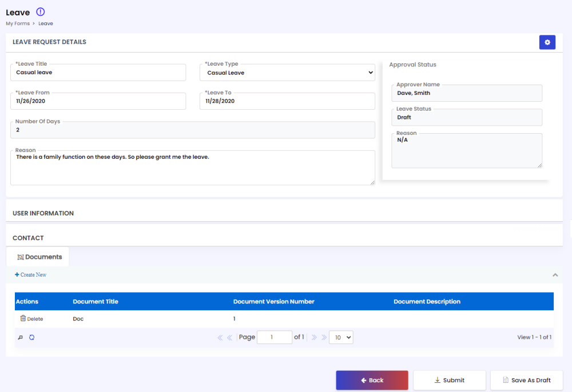The image size is (572, 392).
Task: Refresh the documents grid
Action: tap(32, 338)
